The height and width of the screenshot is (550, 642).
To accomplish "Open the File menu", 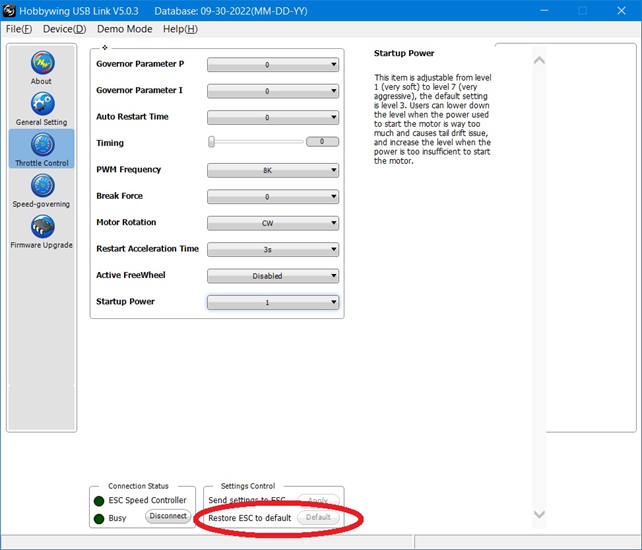I will (19, 29).
